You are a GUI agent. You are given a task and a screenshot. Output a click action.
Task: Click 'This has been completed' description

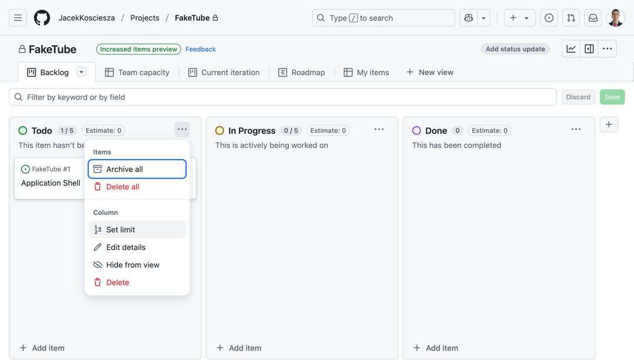457,145
